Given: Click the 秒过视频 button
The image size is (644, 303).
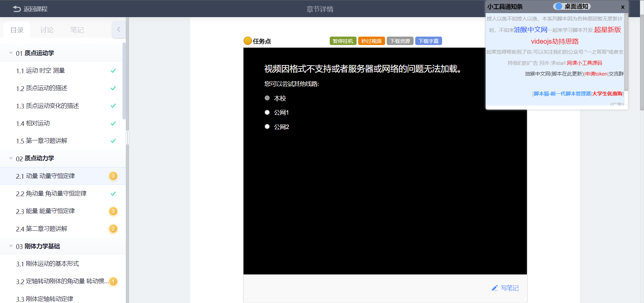Looking at the screenshot, I should click(x=371, y=41).
